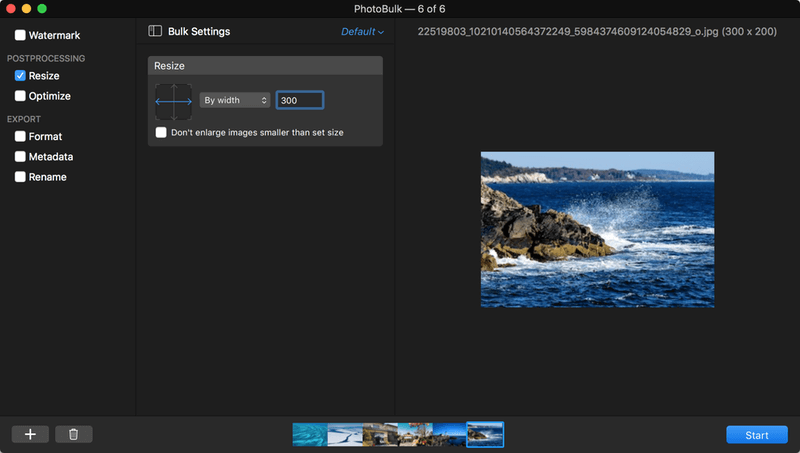Select the highlighted rocky coast thumbnail

[x=485, y=435]
